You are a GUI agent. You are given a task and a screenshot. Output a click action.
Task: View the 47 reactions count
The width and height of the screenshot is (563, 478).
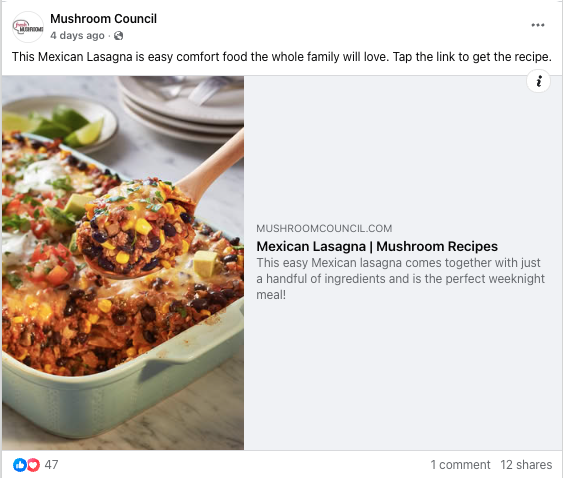click(51, 465)
